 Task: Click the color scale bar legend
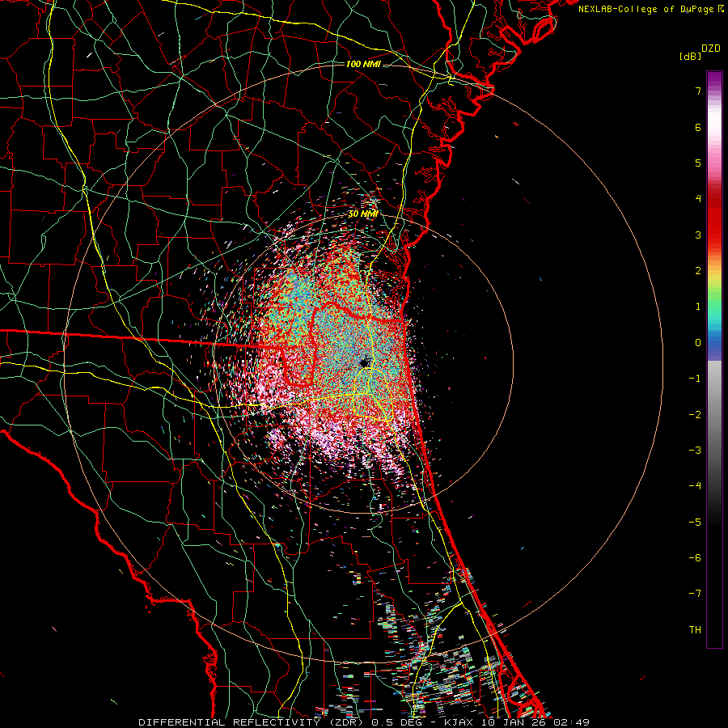click(x=714, y=359)
